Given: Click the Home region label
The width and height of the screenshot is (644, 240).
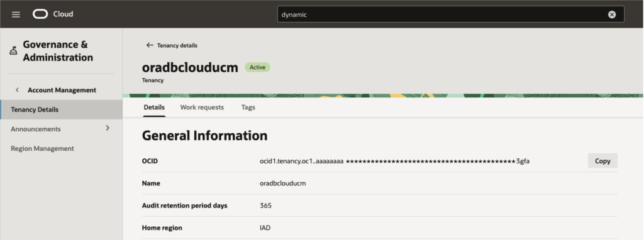Looking at the screenshot, I should tap(162, 227).
